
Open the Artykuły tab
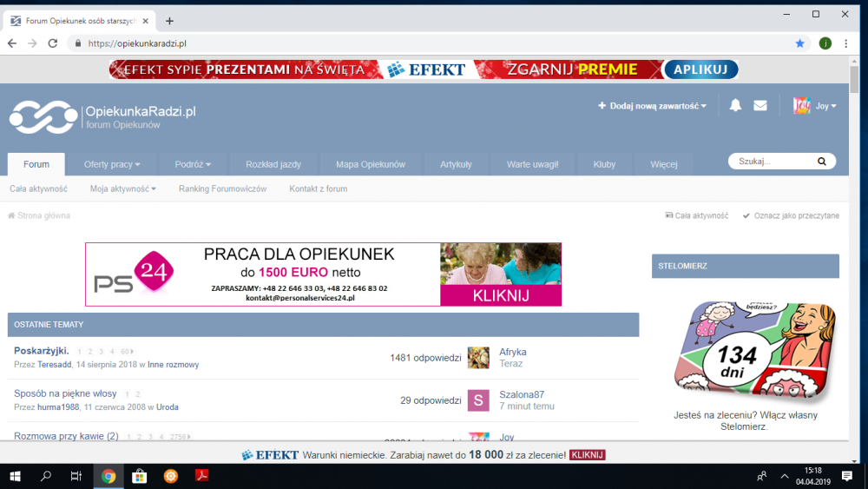pyautogui.click(x=457, y=164)
